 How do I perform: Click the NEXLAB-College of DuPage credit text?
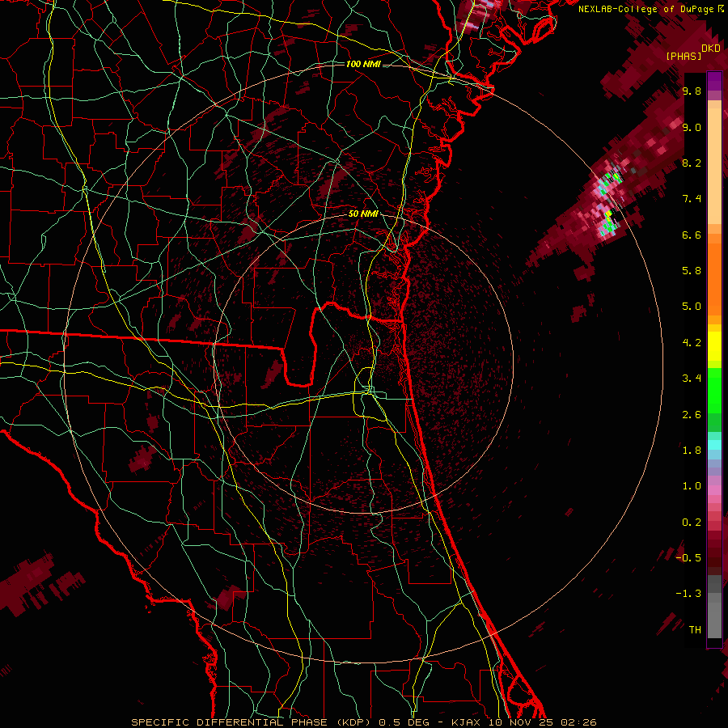(x=650, y=9)
